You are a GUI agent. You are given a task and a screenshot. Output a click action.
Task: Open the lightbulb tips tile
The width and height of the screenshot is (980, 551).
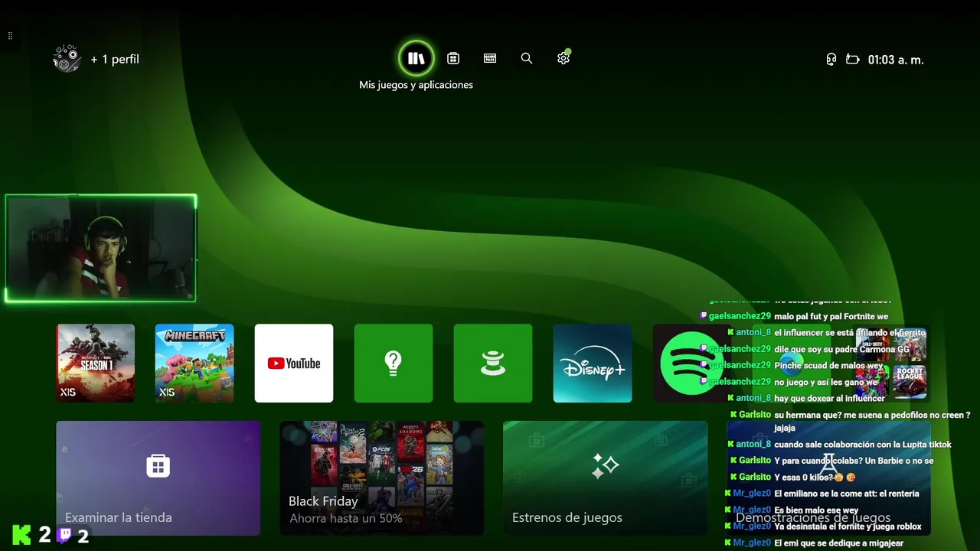click(x=394, y=363)
